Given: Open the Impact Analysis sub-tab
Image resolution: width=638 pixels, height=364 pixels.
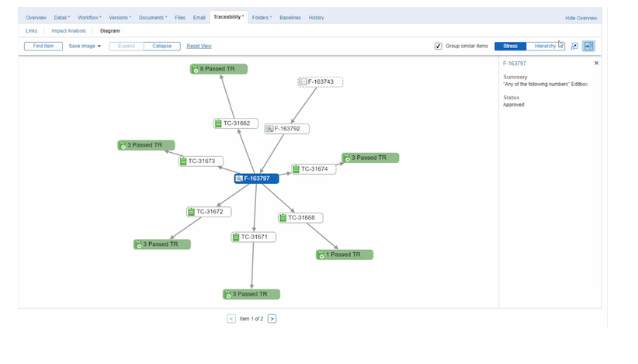Looking at the screenshot, I should pos(68,31).
